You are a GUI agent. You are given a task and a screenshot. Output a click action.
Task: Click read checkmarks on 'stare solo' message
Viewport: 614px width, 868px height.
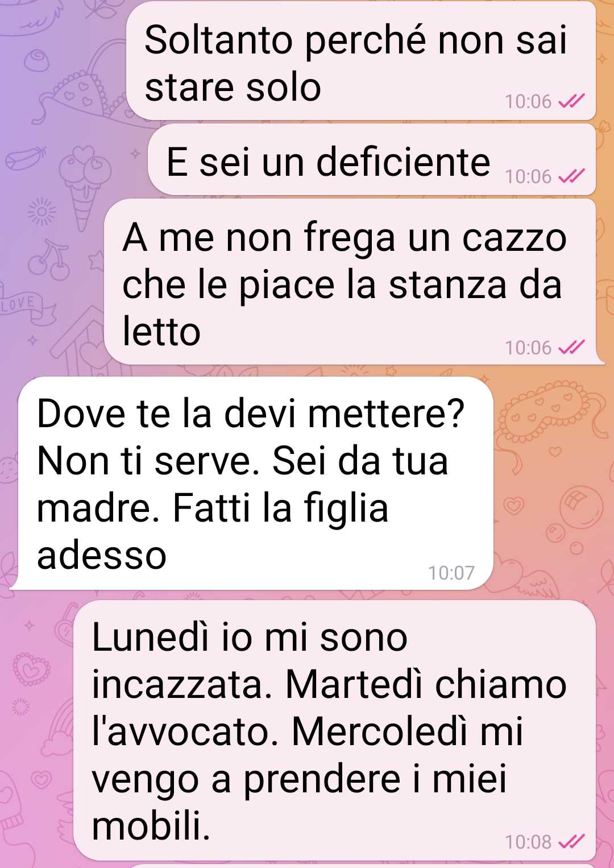(x=571, y=101)
